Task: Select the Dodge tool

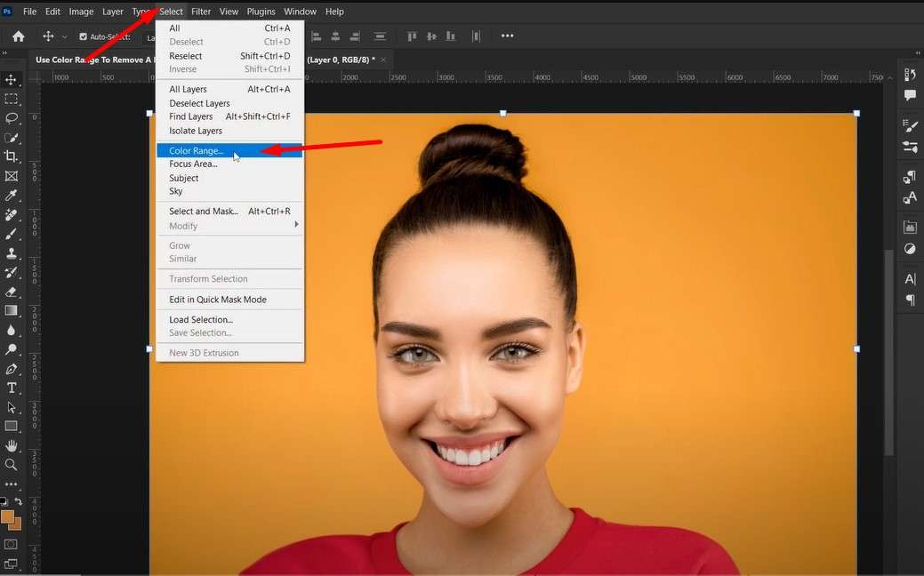Action: 12,349
